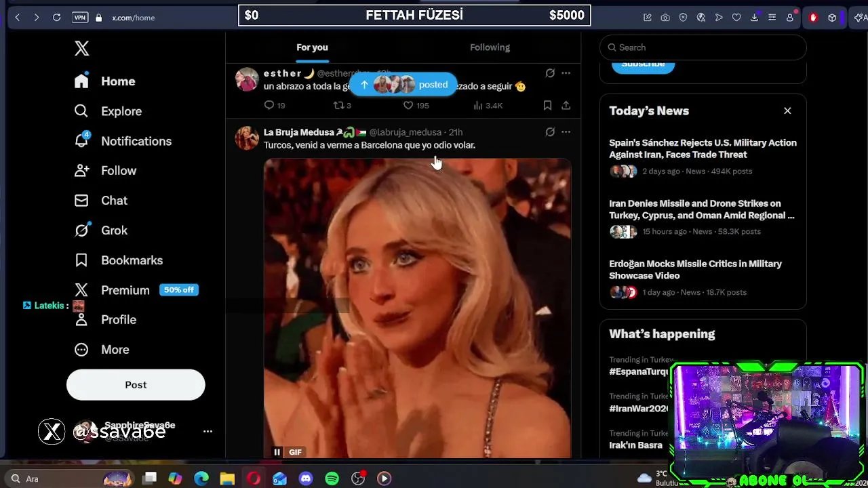Open the #IranWar2026 trending topic
Screen dimensions: 868x488
pos(638,409)
